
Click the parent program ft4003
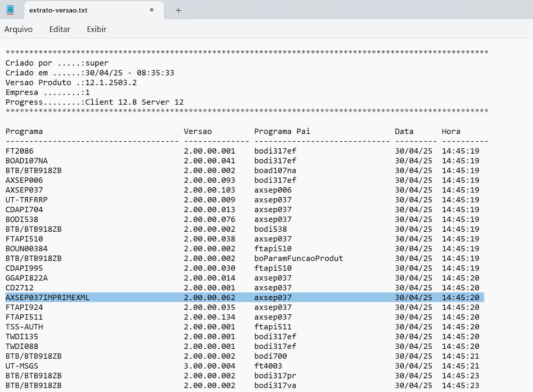[268, 366]
